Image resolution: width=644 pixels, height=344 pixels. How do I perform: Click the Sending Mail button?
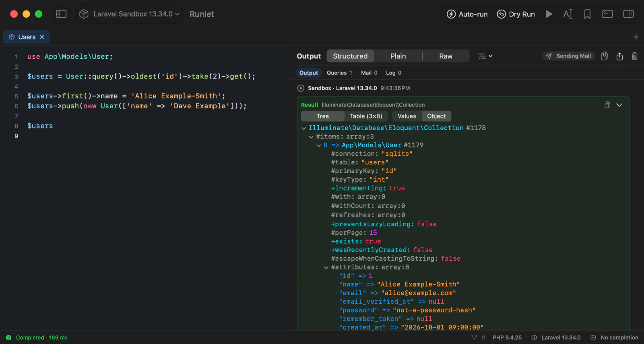[x=568, y=56]
